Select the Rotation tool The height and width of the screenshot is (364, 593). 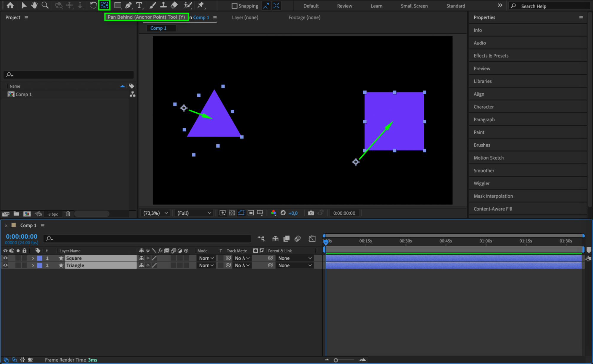point(93,5)
